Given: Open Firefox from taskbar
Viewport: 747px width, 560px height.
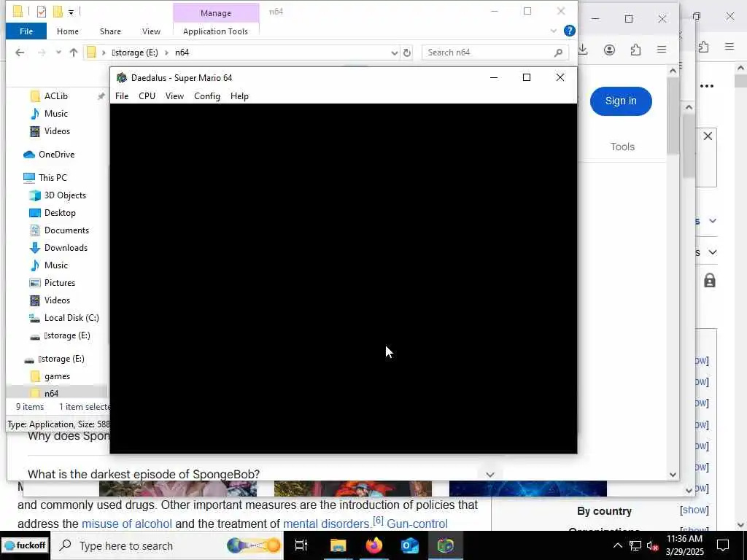Looking at the screenshot, I should pyautogui.click(x=374, y=545).
